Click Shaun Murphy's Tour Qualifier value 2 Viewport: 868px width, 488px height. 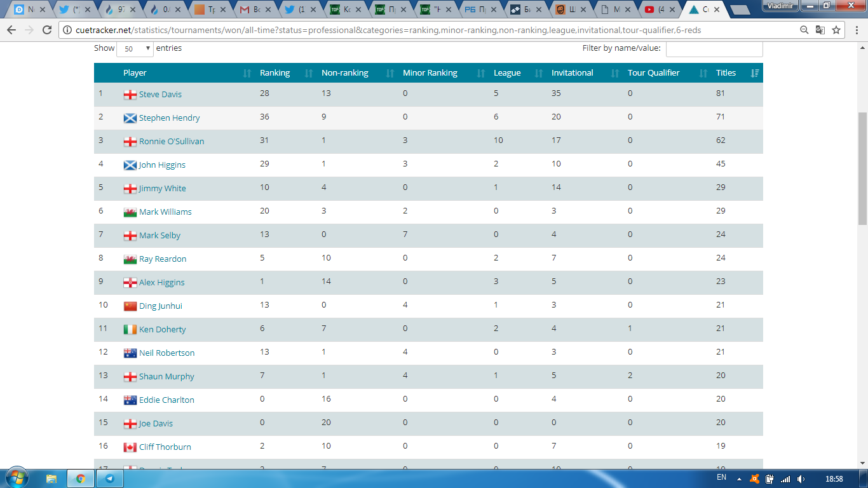pyautogui.click(x=630, y=375)
